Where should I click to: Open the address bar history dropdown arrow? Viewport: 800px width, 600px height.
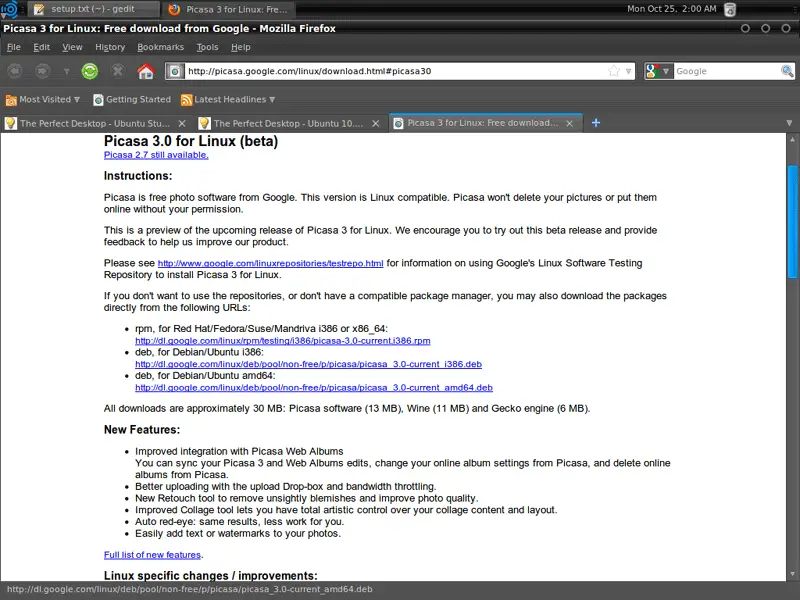(x=629, y=71)
